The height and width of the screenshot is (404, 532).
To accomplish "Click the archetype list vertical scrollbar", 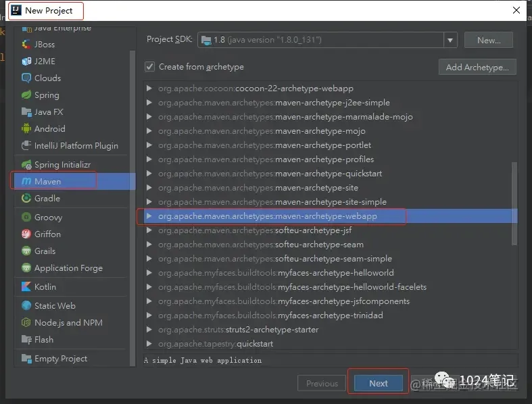I will [x=514, y=203].
